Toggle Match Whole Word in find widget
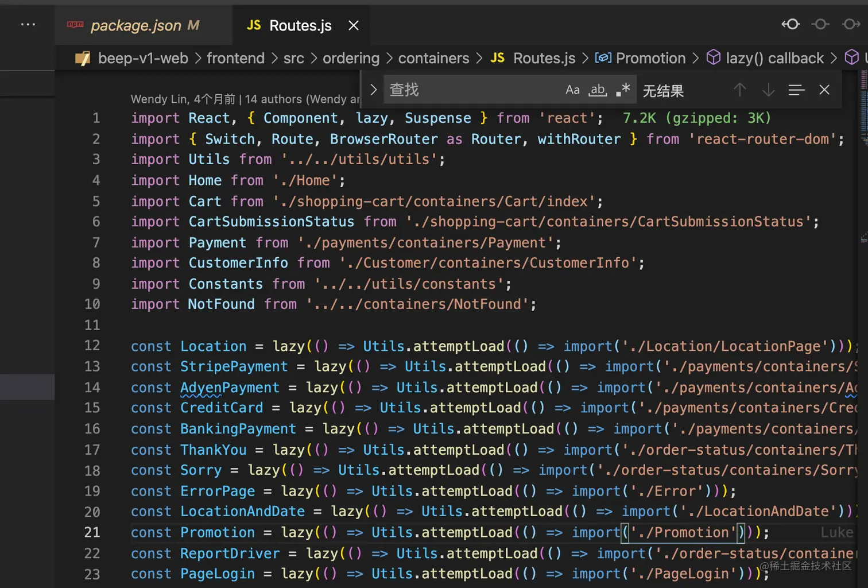868x588 pixels. [598, 90]
